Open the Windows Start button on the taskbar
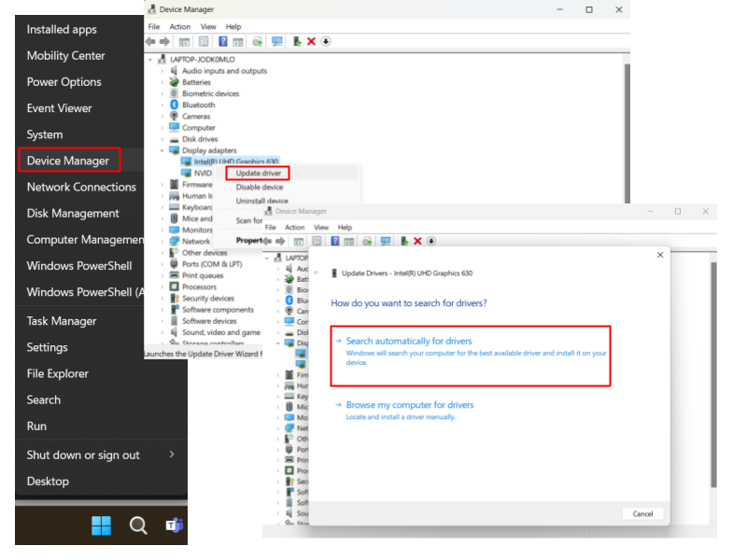This screenshot has width=747, height=560. pyautogui.click(x=101, y=525)
